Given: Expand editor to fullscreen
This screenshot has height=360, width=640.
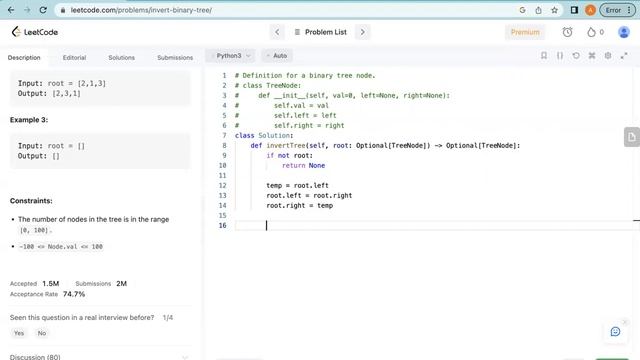Looking at the screenshot, I should pos(624,56).
